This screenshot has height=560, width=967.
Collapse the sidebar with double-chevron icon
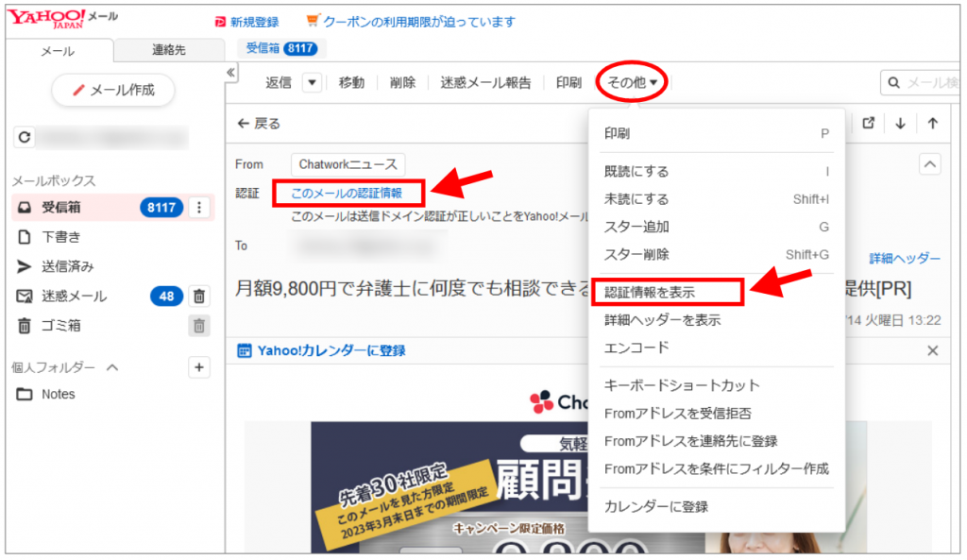click(230, 73)
